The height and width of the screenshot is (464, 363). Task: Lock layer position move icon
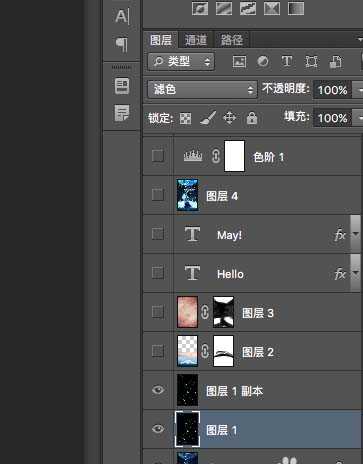click(x=230, y=118)
